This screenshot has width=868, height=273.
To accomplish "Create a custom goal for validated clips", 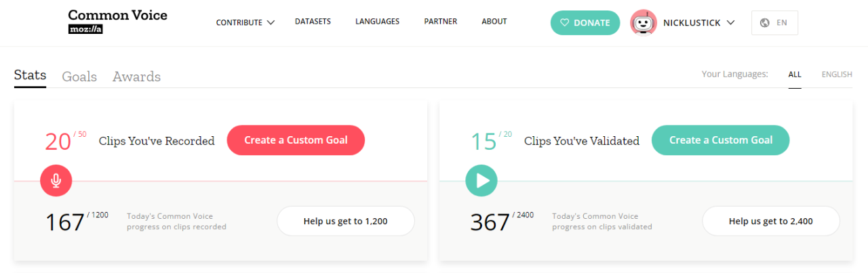I will point(721,140).
